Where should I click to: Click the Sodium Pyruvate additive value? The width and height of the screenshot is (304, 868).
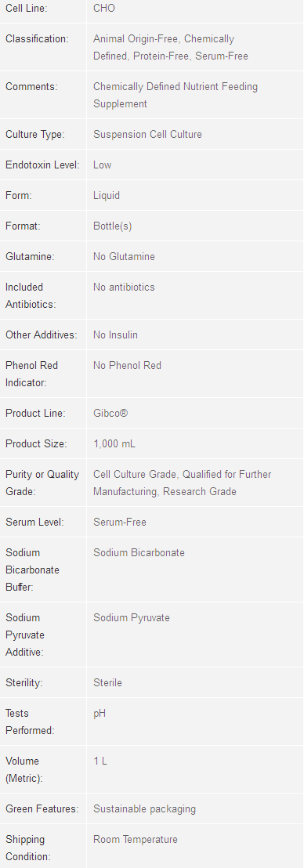(x=131, y=618)
